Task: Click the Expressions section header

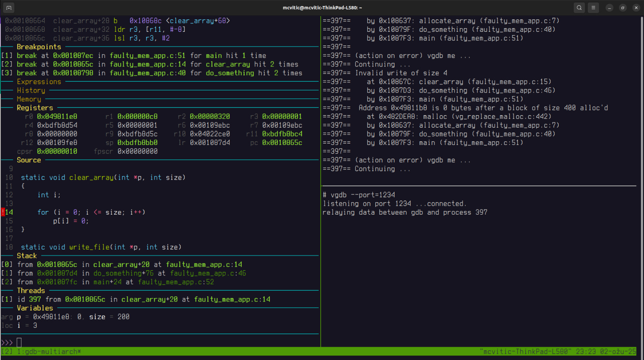Action: coord(39,82)
